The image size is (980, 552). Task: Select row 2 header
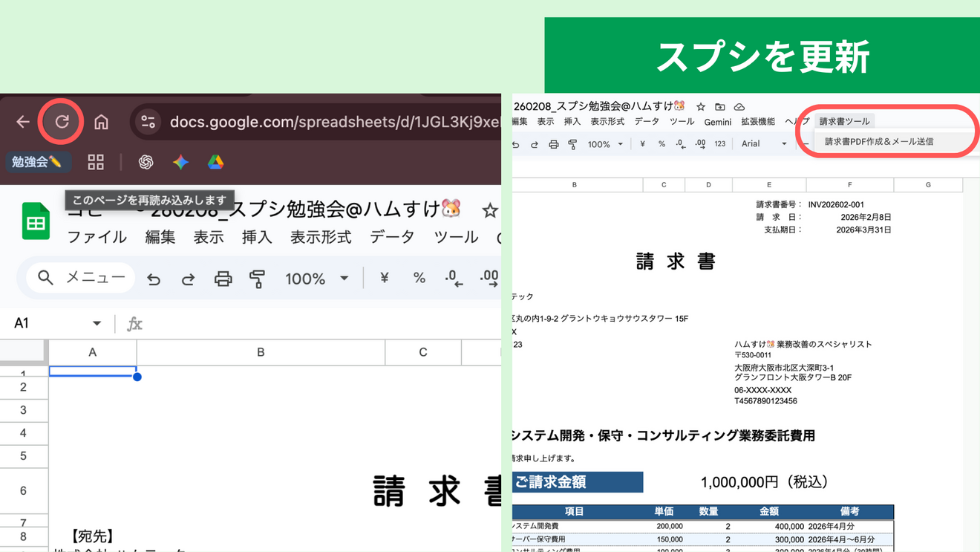(x=24, y=387)
